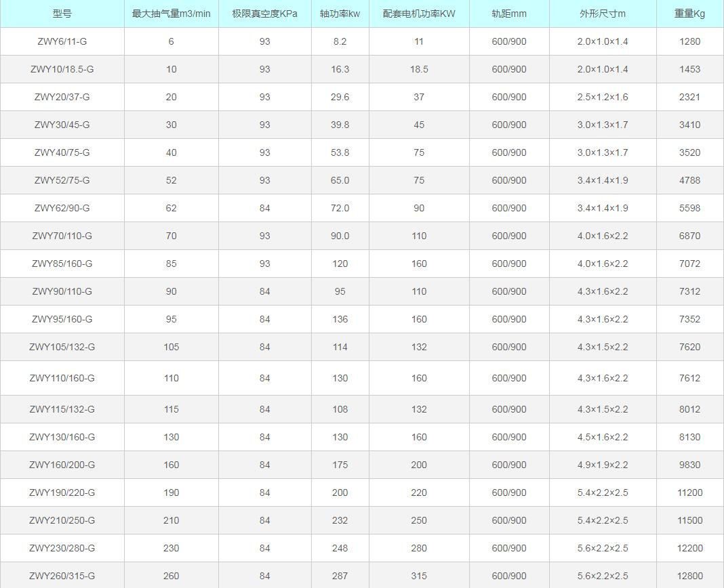Click shaft power value 248
724x588 pixels.
(x=340, y=548)
